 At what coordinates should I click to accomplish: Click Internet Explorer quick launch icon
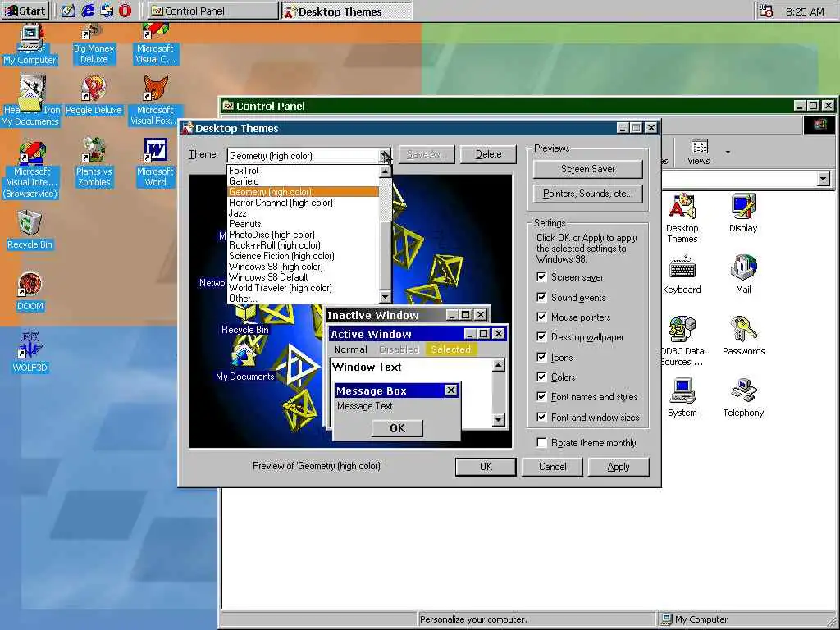click(x=88, y=11)
